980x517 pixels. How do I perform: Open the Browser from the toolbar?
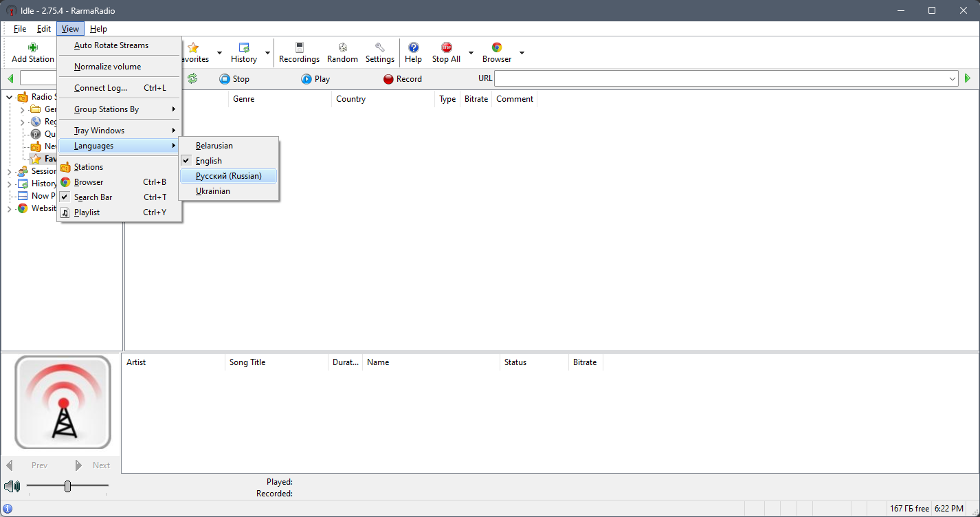pos(495,52)
